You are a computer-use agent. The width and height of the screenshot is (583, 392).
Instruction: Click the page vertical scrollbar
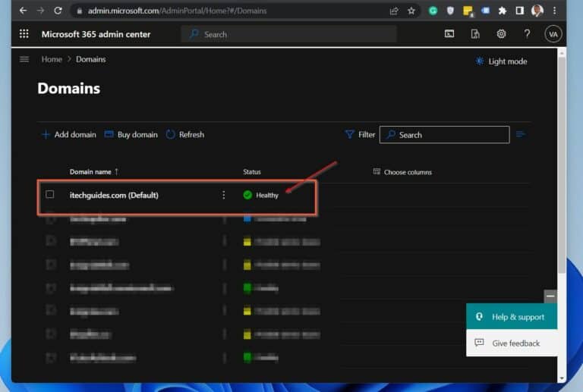[562, 166]
